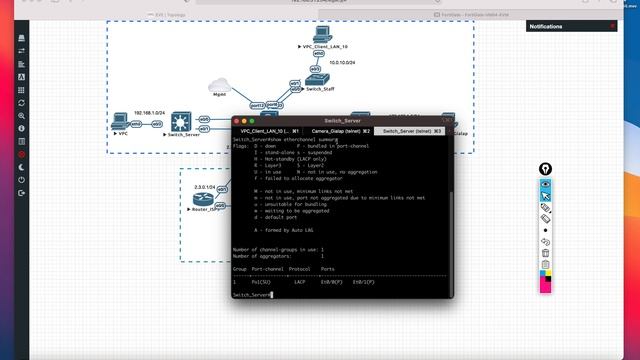640x360 pixels.
Task: Click the 10.0.10.0/24 network label
Action: click(342, 62)
